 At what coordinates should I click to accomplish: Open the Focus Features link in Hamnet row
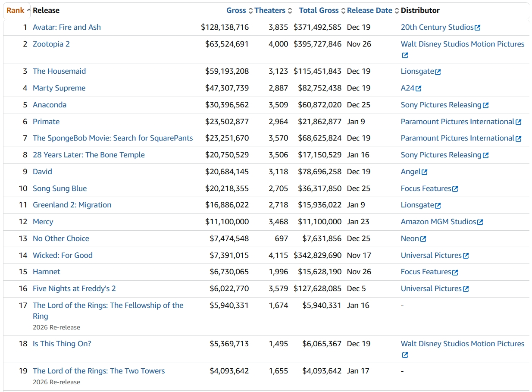point(426,272)
